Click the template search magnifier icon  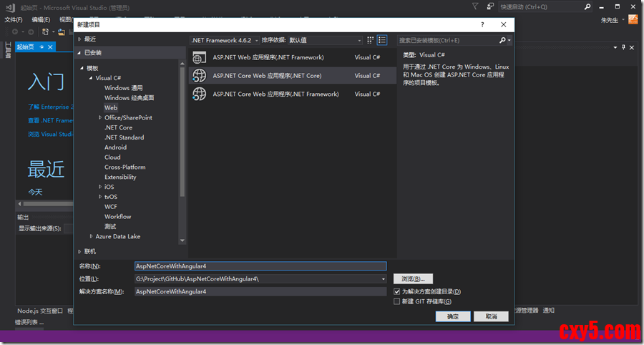click(502, 40)
